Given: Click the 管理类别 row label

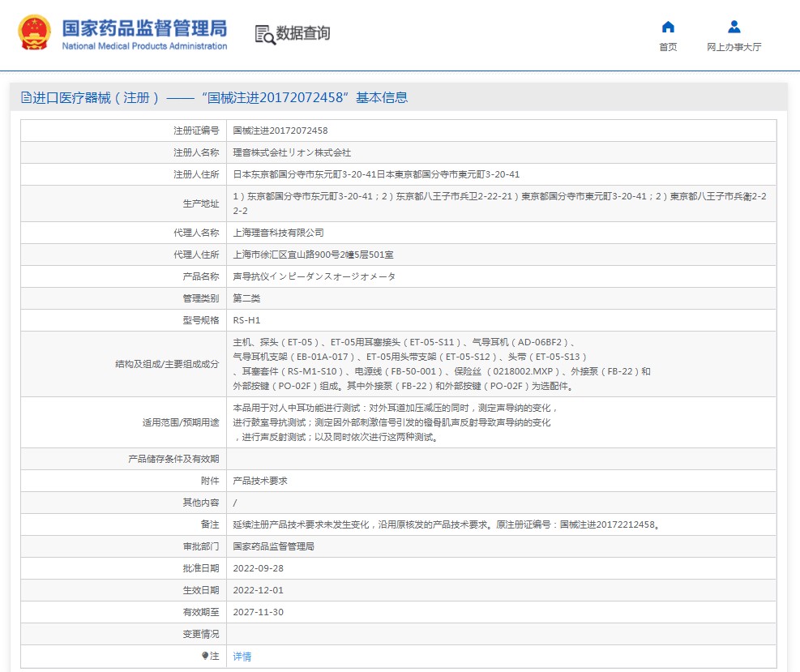Looking at the screenshot, I should [200, 298].
